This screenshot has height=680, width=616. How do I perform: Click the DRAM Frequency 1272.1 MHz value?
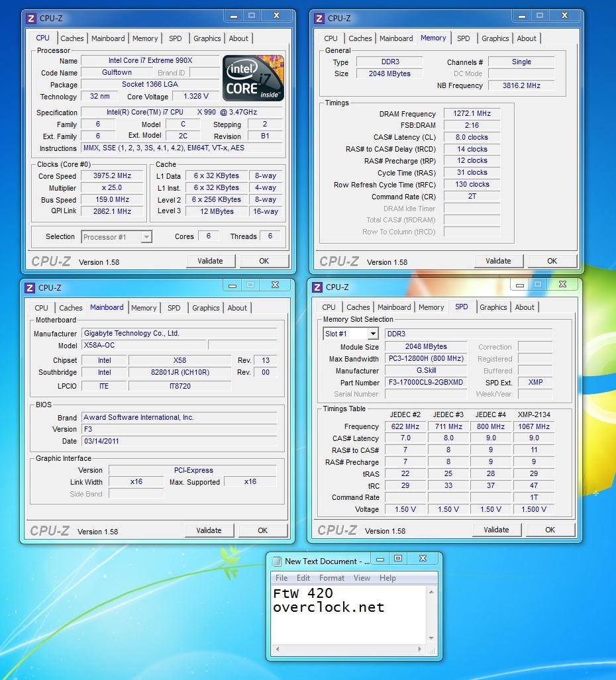[472, 114]
